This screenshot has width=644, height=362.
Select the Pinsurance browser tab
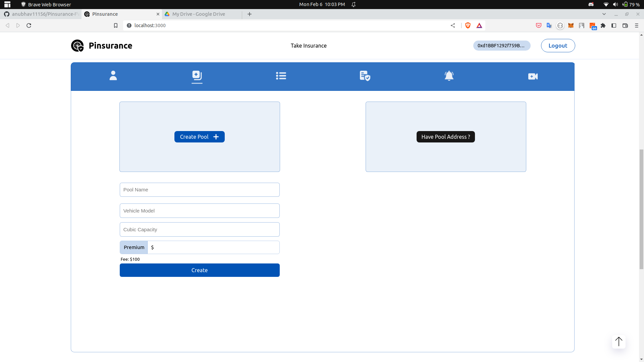(122, 14)
